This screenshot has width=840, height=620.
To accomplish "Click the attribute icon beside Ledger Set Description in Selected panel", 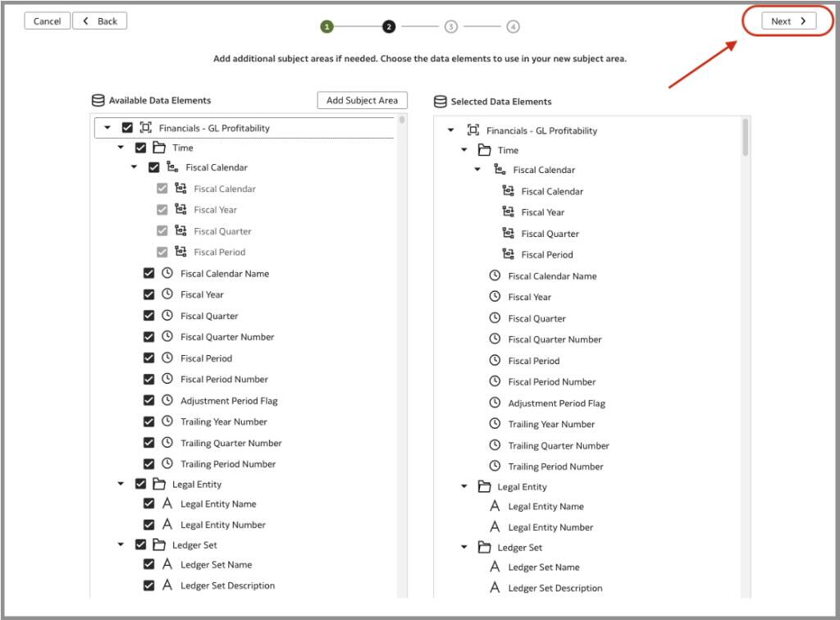I will coord(495,588).
